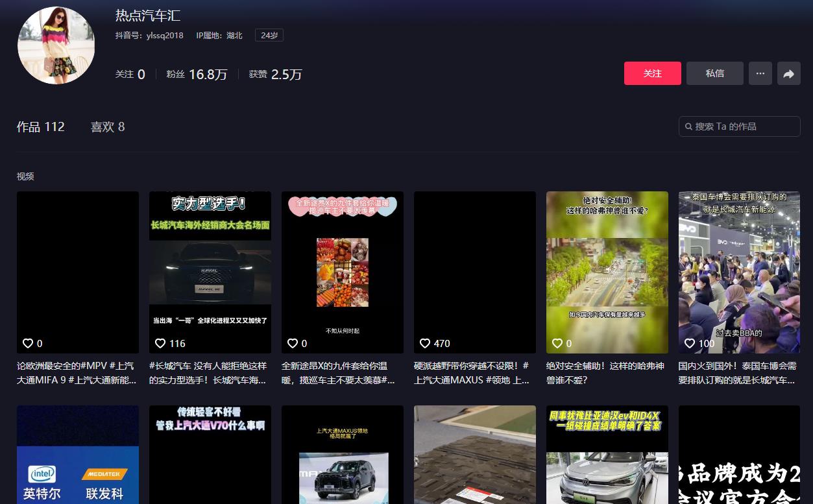Click the IP属地 湖北 text
This screenshot has width=813, height=504.
[x=219, y=35]
